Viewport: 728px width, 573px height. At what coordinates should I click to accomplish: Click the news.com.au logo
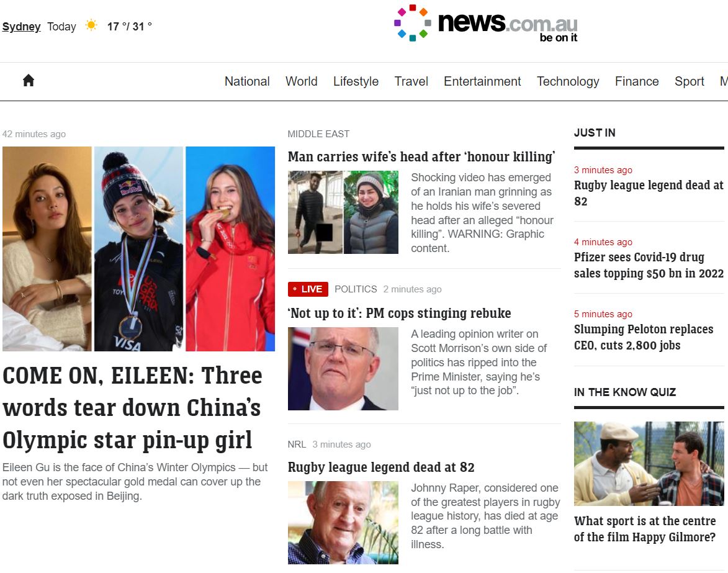click(485, 24)
